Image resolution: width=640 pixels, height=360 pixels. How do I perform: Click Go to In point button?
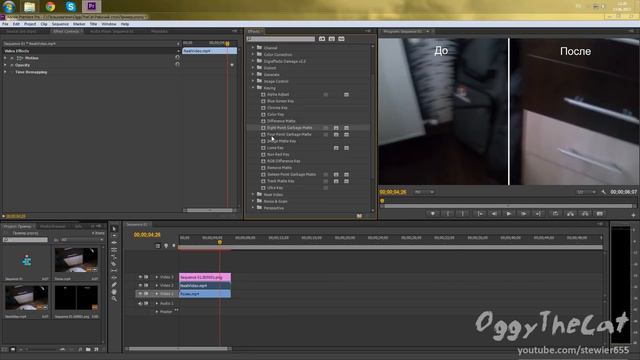480,213
